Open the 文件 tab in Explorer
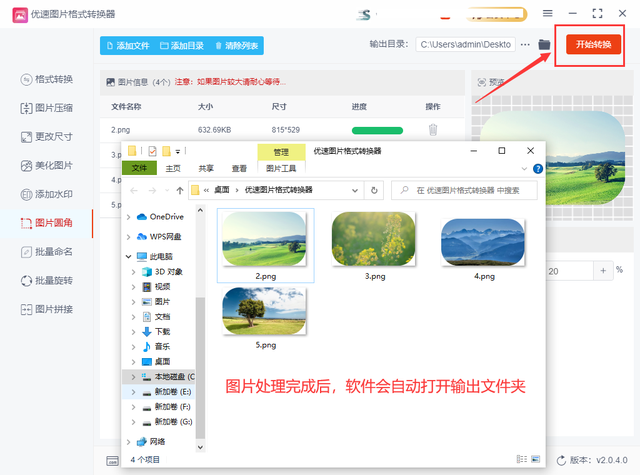640x475 pixels. [x=139, y=168]
